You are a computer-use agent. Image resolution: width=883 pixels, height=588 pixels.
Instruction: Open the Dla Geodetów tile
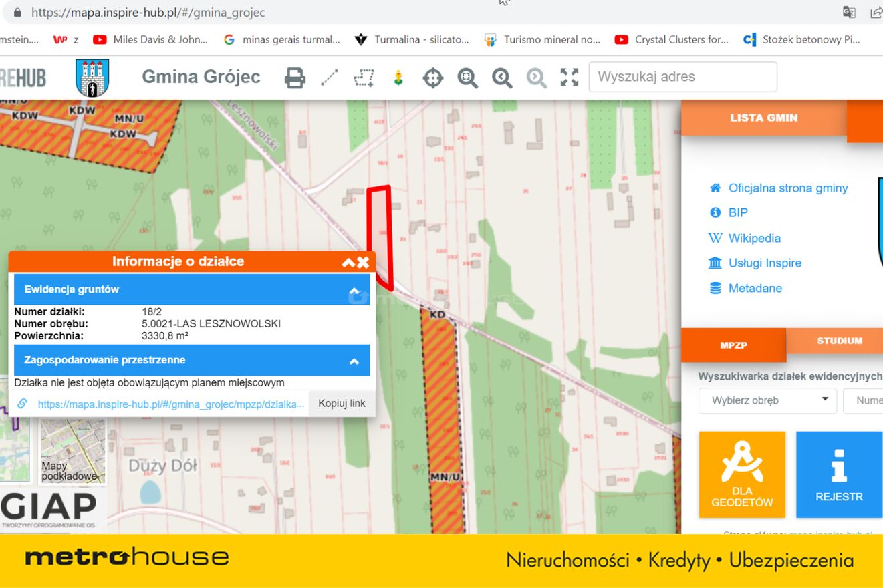742,474
